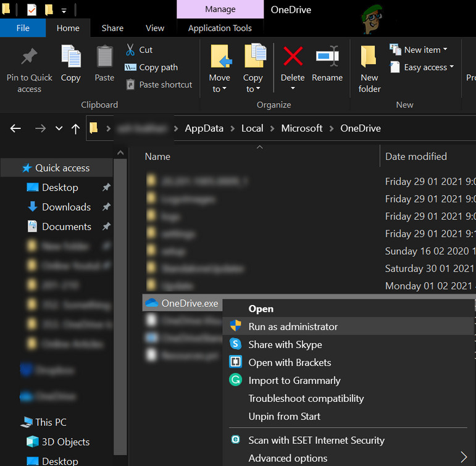This screenshot has height=466, width=476.
Task: Select Troubleshoot compatibility in context menu
Action: (306, 399)
